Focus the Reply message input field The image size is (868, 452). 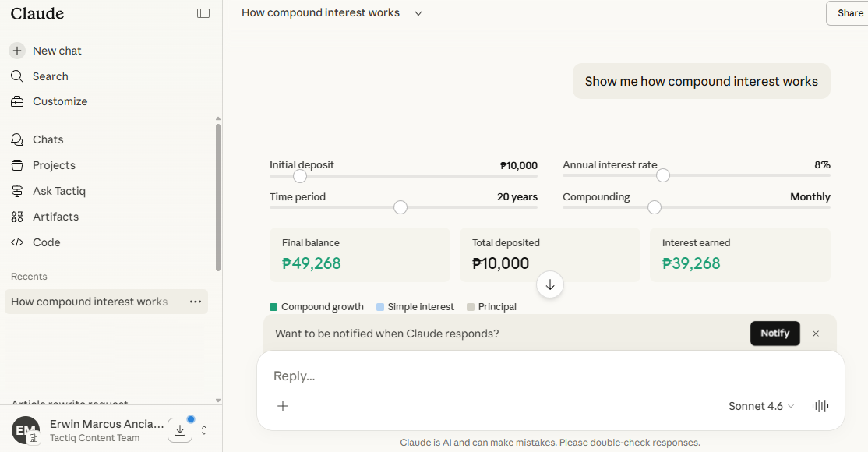tap(551, 376)
